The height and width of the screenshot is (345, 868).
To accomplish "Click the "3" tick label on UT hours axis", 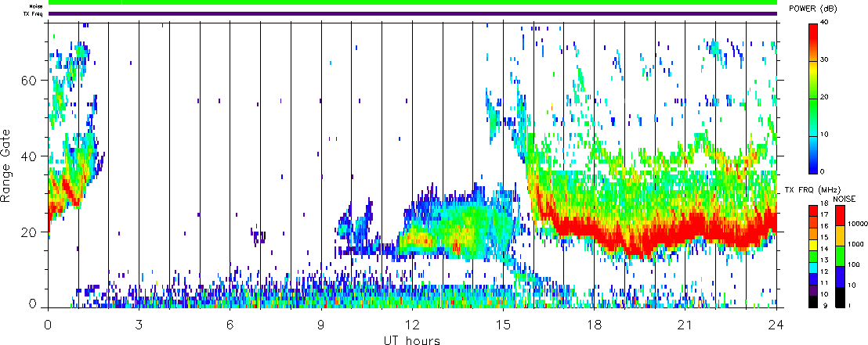I will coord(139,325).
